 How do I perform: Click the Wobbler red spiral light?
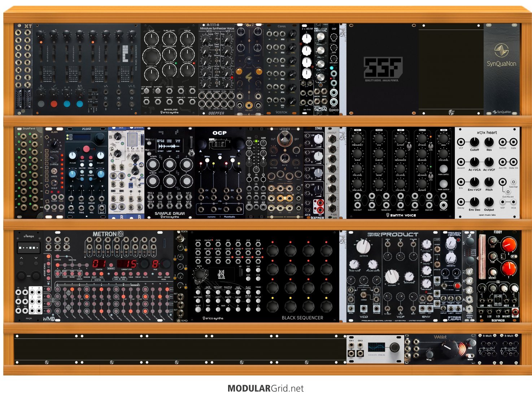(463, 349)
